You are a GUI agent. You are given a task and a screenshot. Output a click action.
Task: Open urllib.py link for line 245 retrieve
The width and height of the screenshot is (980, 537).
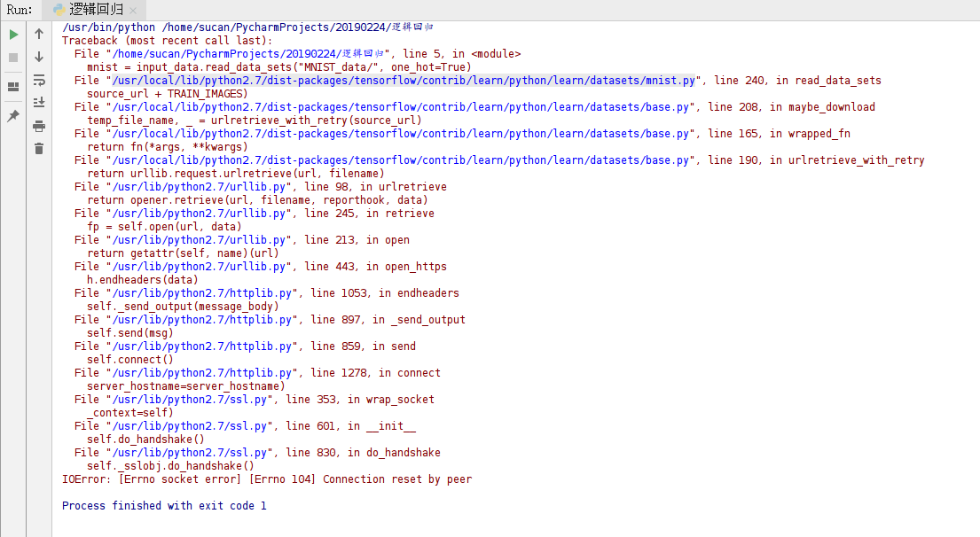[198, 214]
